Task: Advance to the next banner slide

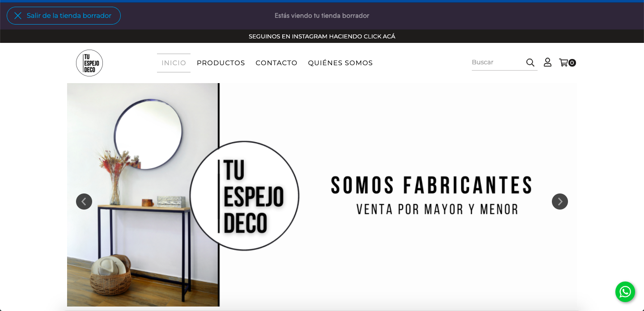Action: click(560, 202)
